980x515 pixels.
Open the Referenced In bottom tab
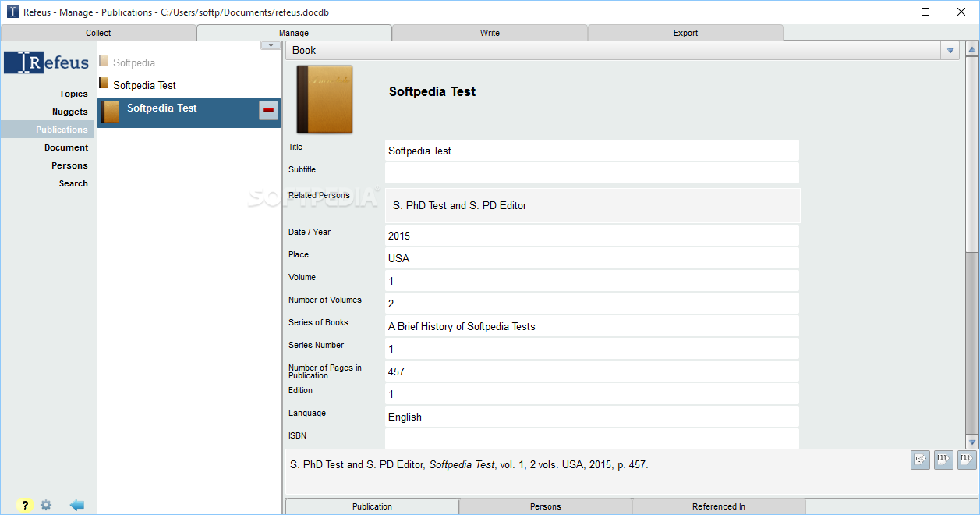pyautogui.click(x=719, y=506)
